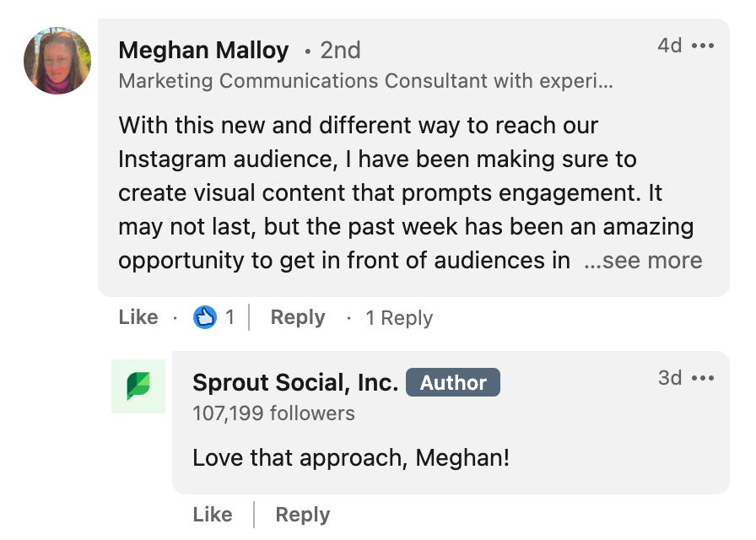
Task: Click Sprout Social's green leaf logo
Action: pos(138,386)
